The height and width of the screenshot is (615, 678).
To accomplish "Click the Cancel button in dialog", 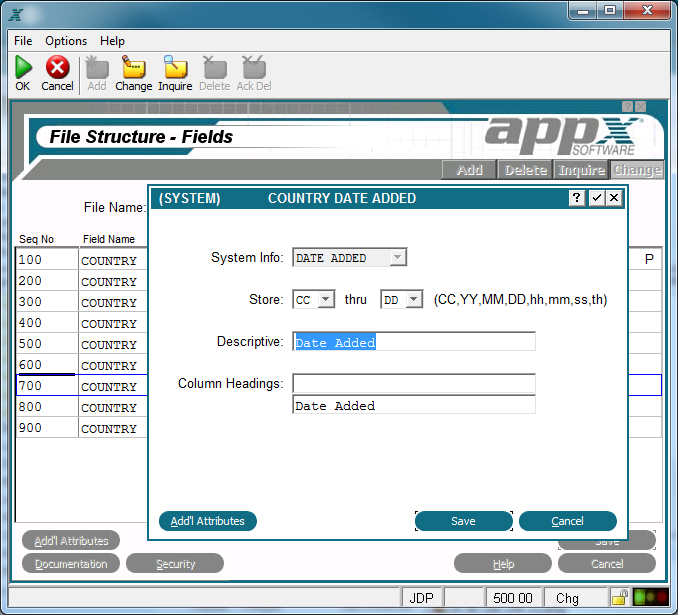I will pos(567,521).
